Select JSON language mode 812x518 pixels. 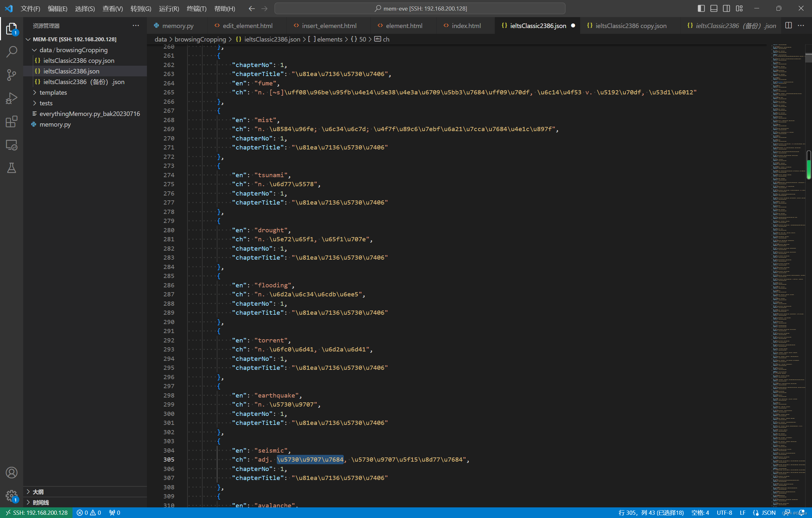(768, 513)
